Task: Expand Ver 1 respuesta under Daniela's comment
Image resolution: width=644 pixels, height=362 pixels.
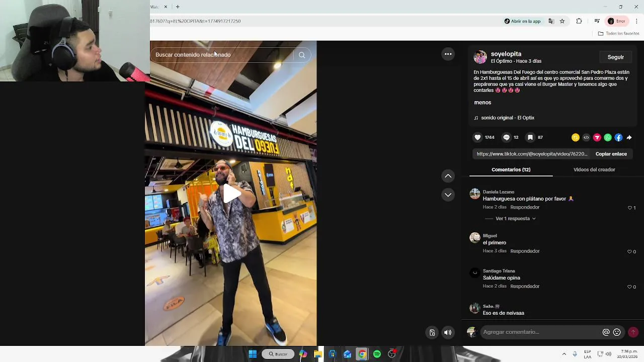Action: click(x=515, y=219)
